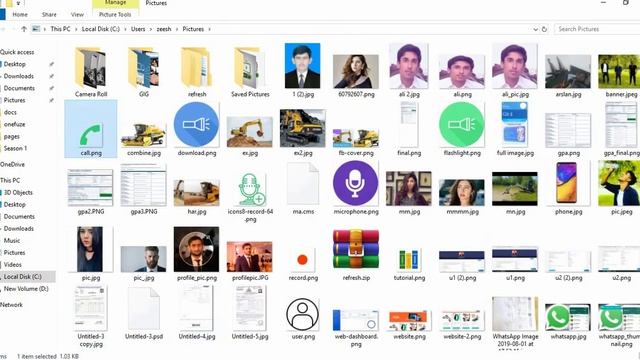Select the flashlight.png green icon file

pos(462,129)
